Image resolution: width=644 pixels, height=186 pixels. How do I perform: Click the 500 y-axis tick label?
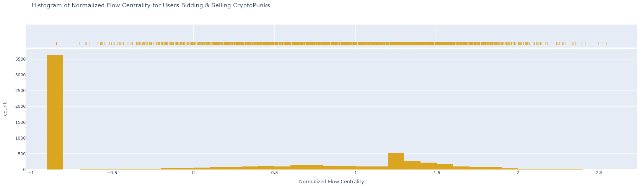(x=21, y=154)
